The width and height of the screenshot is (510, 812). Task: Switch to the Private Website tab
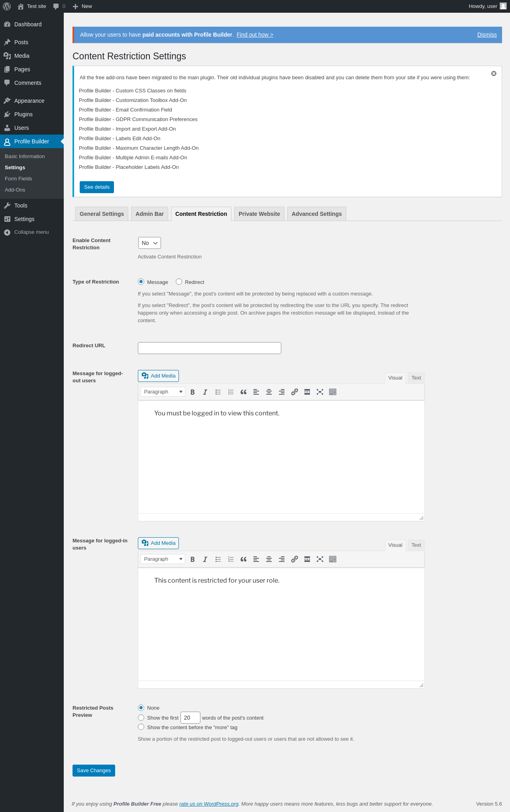coord(259,214)
